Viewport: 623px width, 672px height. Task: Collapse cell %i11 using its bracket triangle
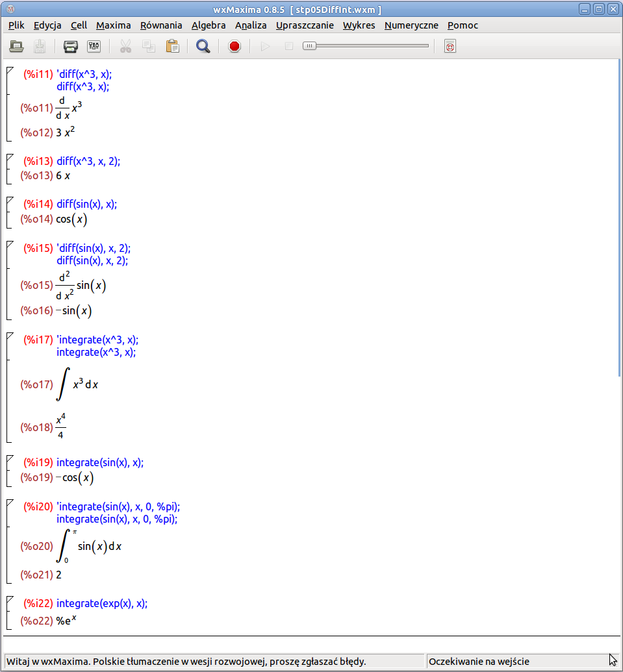tap(10, 70)
